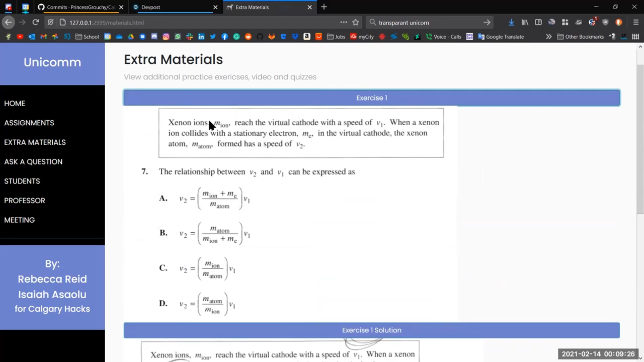
Task: Toggle the sidebar view icon
Action: (x=538, y=22)
